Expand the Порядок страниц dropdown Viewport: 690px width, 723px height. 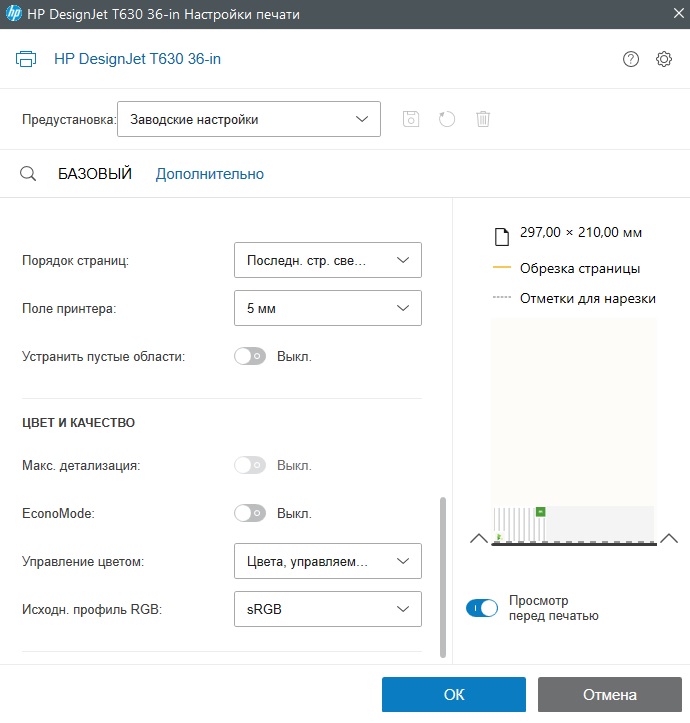[x=328, y=260]
